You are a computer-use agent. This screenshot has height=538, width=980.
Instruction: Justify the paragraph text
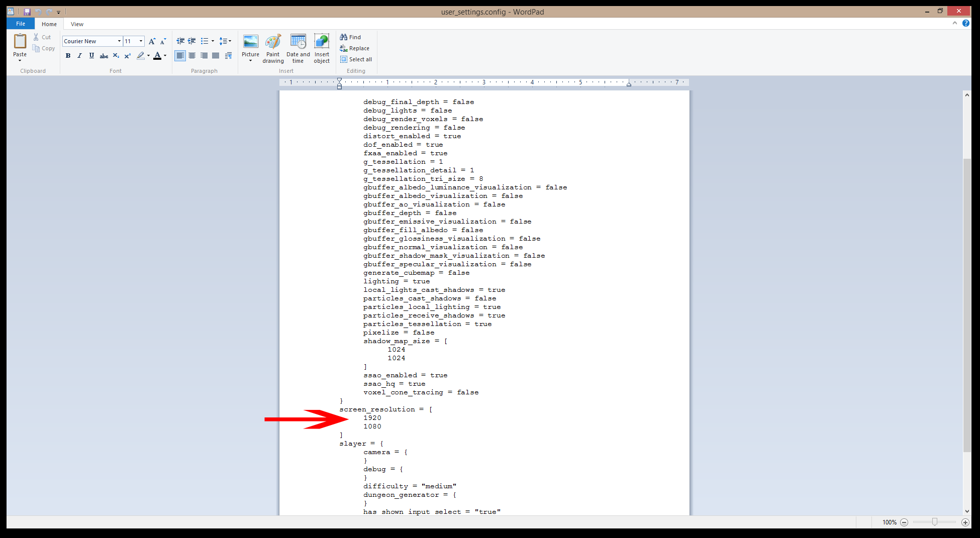[x=216, y=56]
